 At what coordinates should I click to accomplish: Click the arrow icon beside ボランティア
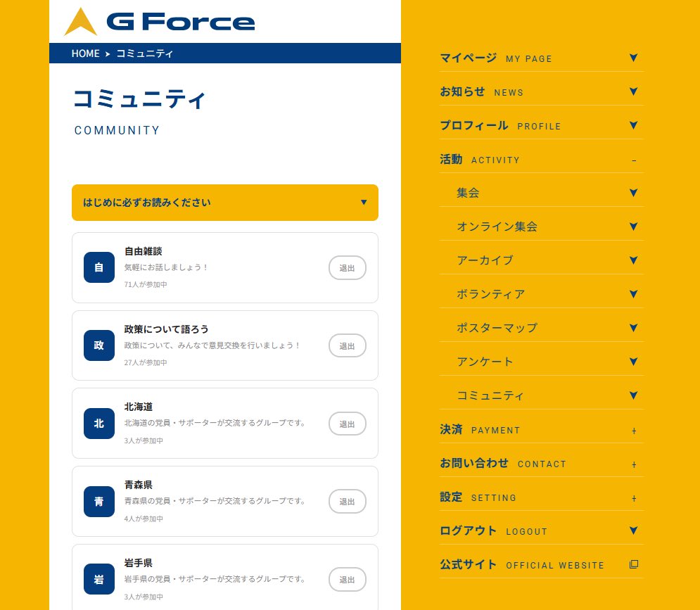click(x=633, y=294)
